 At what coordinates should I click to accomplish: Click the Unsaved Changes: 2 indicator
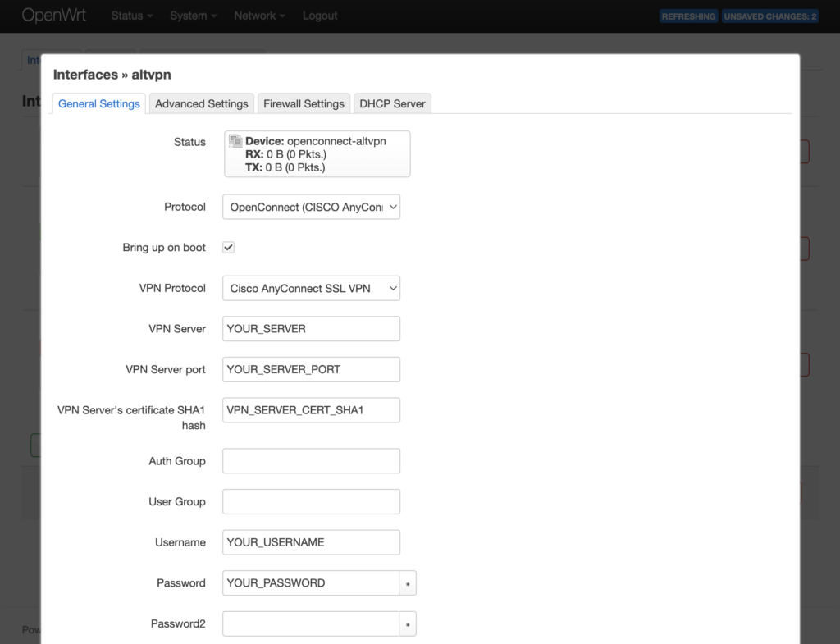point(769,16)
